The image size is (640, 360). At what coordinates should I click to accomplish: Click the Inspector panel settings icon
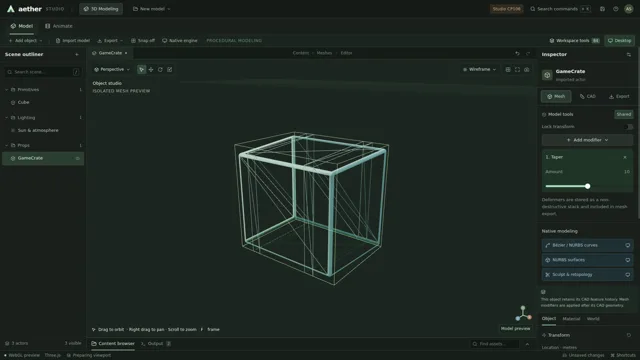(629, 54)
